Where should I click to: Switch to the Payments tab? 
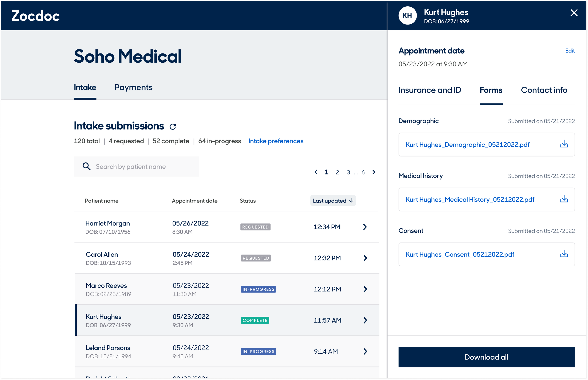tap(133, 87)
